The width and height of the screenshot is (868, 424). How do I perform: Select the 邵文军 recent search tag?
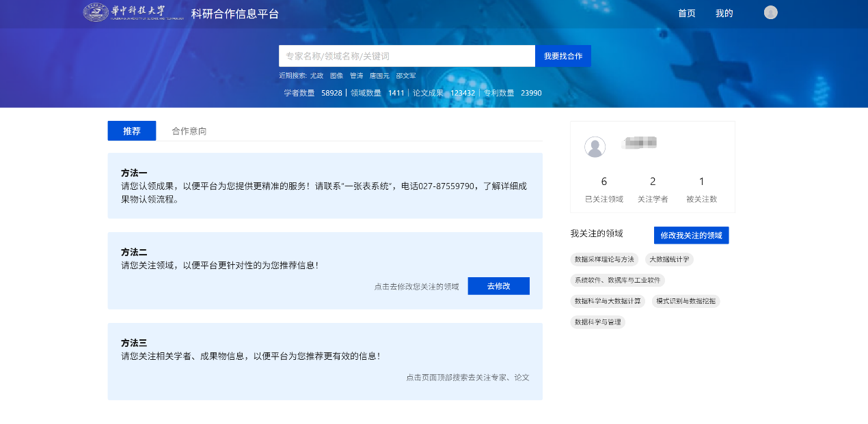pyautogui.click(x=405, y=76)
